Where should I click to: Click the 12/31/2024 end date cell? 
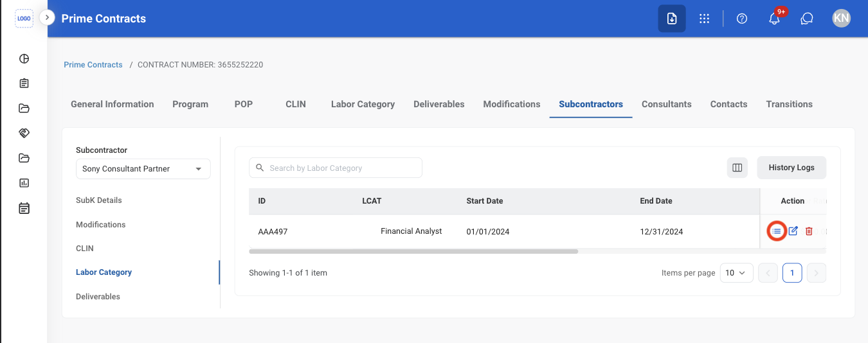point(662,232)
